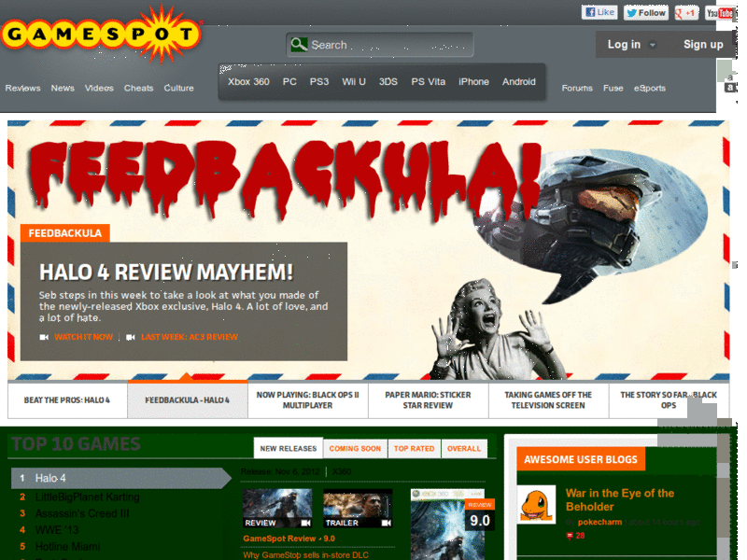The width and height of the screenshot is (747, 560).
Task: Select Hotline Miami in top 10 list
Action: (x=67, y=547)
